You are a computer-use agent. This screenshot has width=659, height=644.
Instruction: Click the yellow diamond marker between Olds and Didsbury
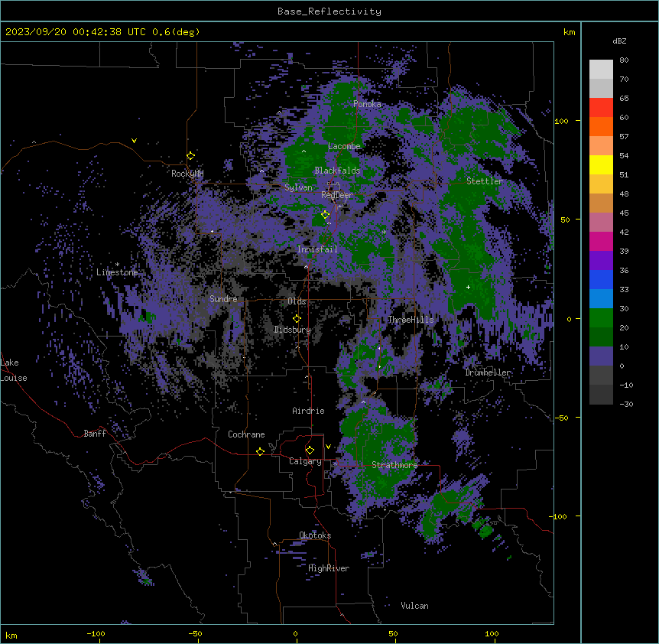coord(297,318)
